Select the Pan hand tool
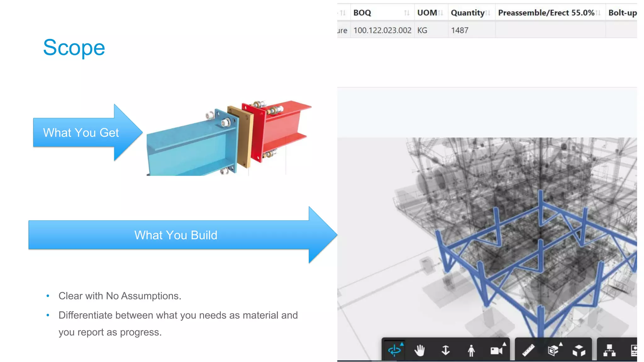Image resolution: width=644 pixels, height=362 pixels. click(419, 350)
